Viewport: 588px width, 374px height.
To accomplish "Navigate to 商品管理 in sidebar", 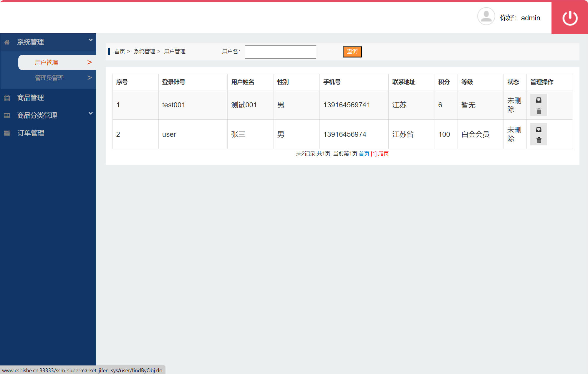I will (x=30, y=98).
